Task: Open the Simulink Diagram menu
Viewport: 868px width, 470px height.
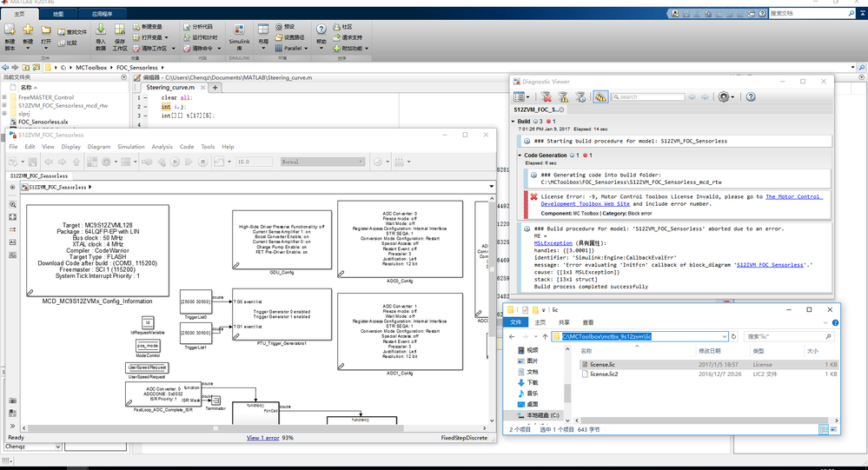Action: pyautogui.click(x=98, y=147)
